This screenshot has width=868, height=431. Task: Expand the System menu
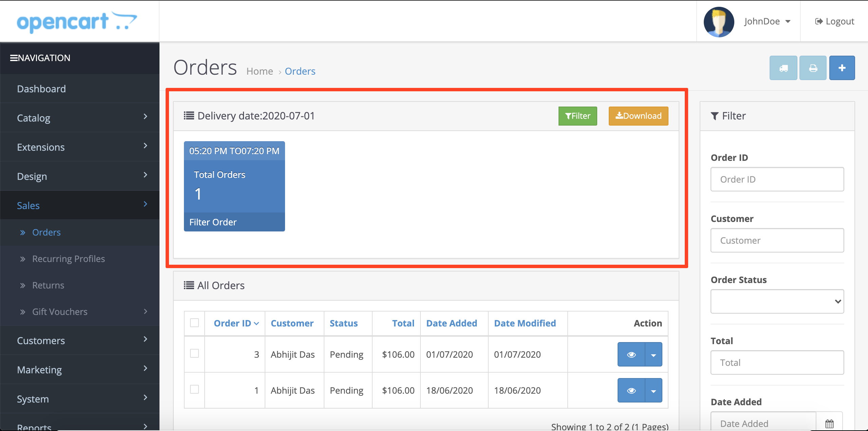click(x=80, y=399)
